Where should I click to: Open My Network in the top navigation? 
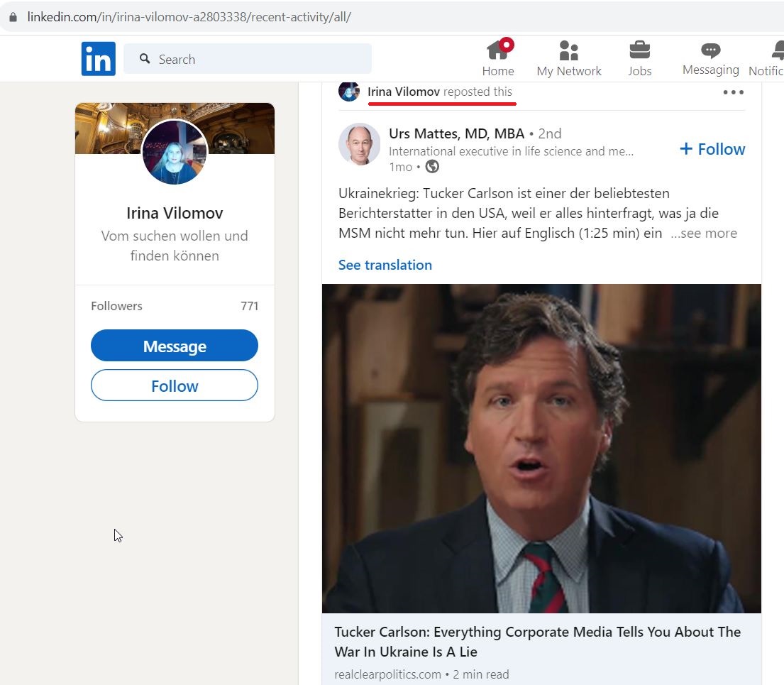[x=569, y=58]
